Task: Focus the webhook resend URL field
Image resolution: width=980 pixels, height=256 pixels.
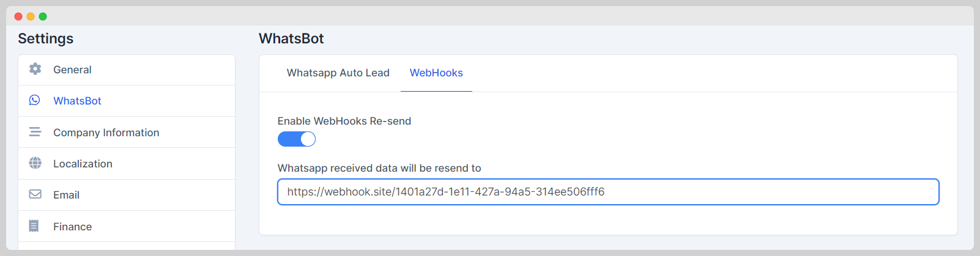Action: point(608,192)
